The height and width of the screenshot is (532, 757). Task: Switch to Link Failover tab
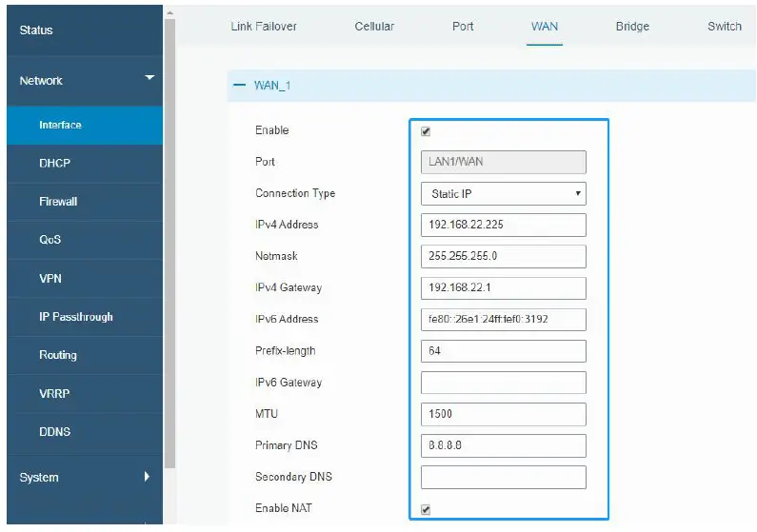pyautogui.click(x=264, y=27)
